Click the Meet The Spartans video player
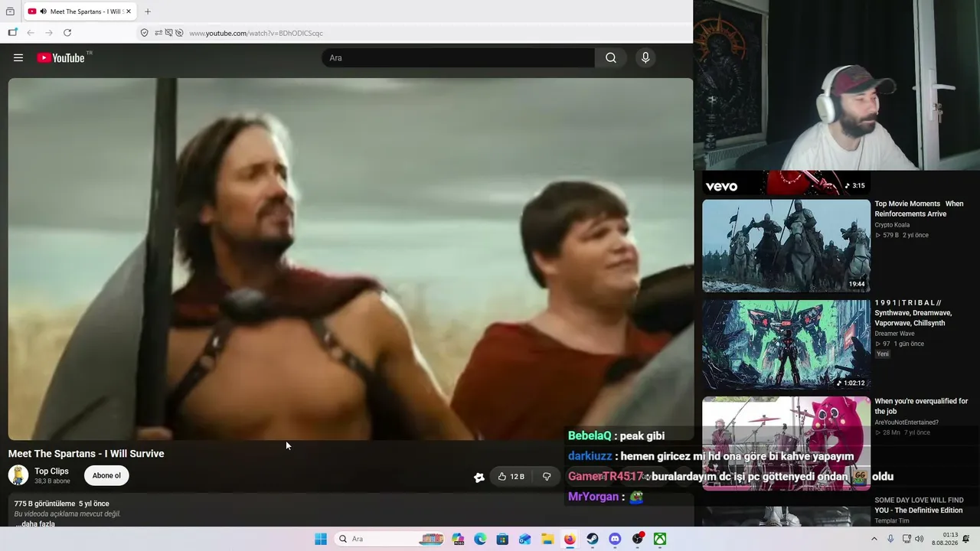This screenshot has width=980, height=551. point(351,259)
